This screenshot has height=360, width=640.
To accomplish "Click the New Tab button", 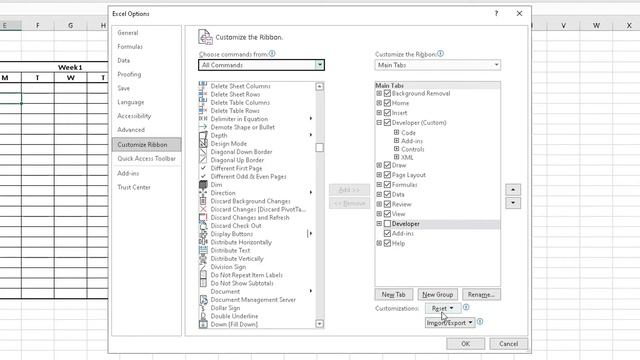I will [x=394, y=294].
